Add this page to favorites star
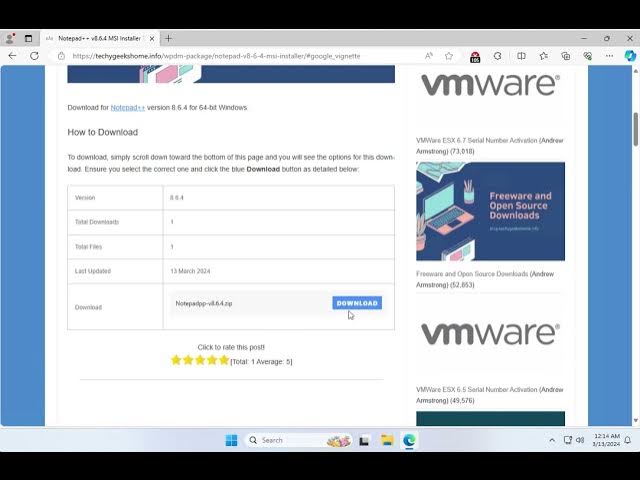The width and height of the screenshot is (640, 480). 449,56
